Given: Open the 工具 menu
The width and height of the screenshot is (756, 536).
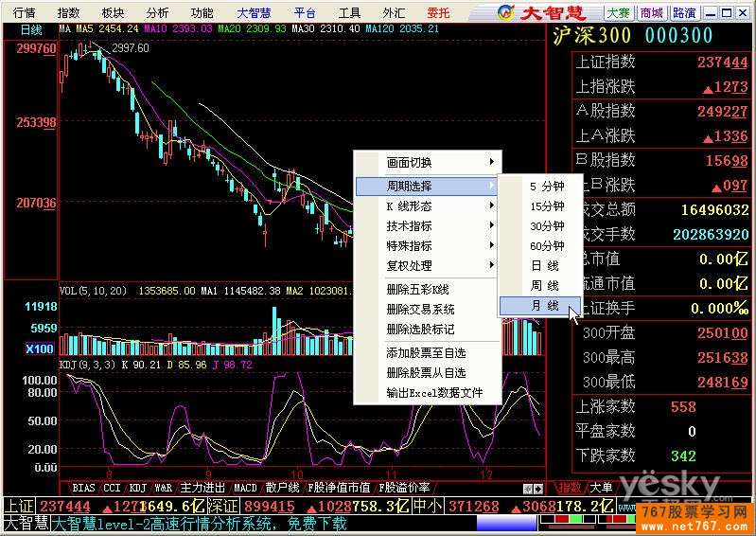Looking at the screenshot, I should point(349,13).
